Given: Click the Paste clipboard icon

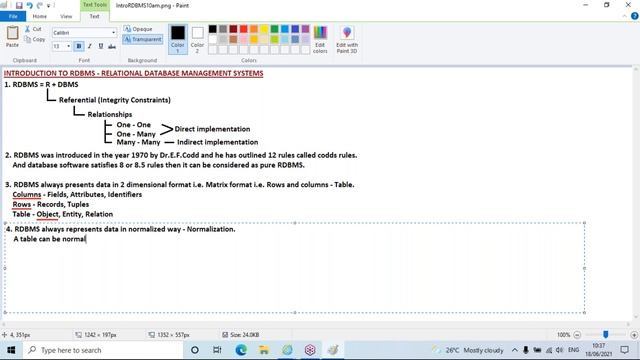Looking at the screenshot, I should 12,33.
